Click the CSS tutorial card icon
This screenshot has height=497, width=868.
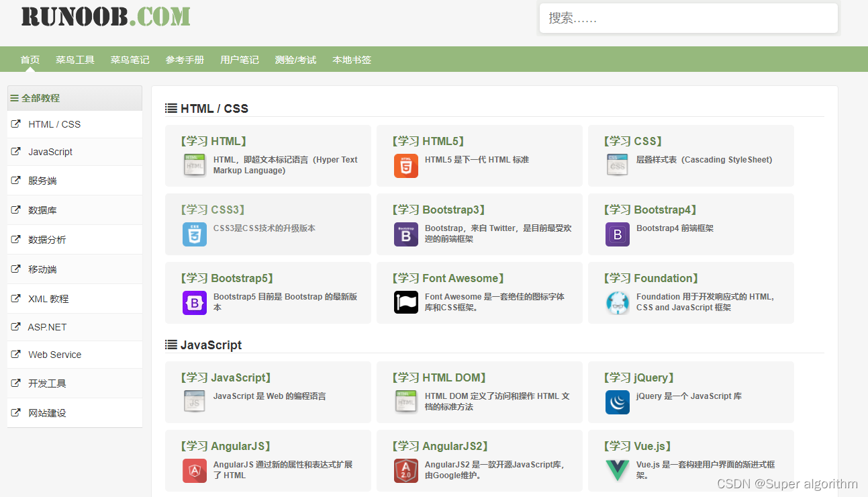coord(618,166)
